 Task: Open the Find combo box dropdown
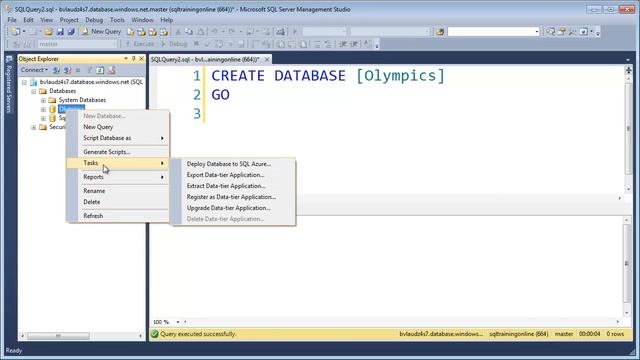[x=537, y=31]
